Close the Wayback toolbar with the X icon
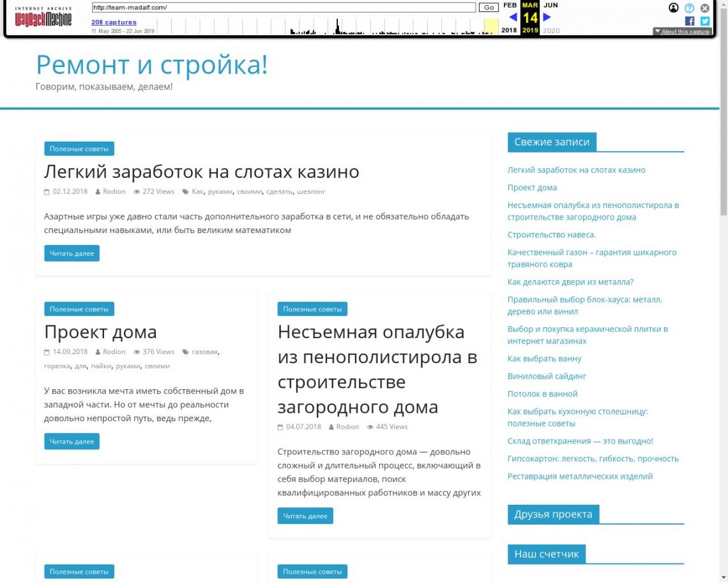The image size is (728, 582). pyautogui.click(x=705, y=8)
